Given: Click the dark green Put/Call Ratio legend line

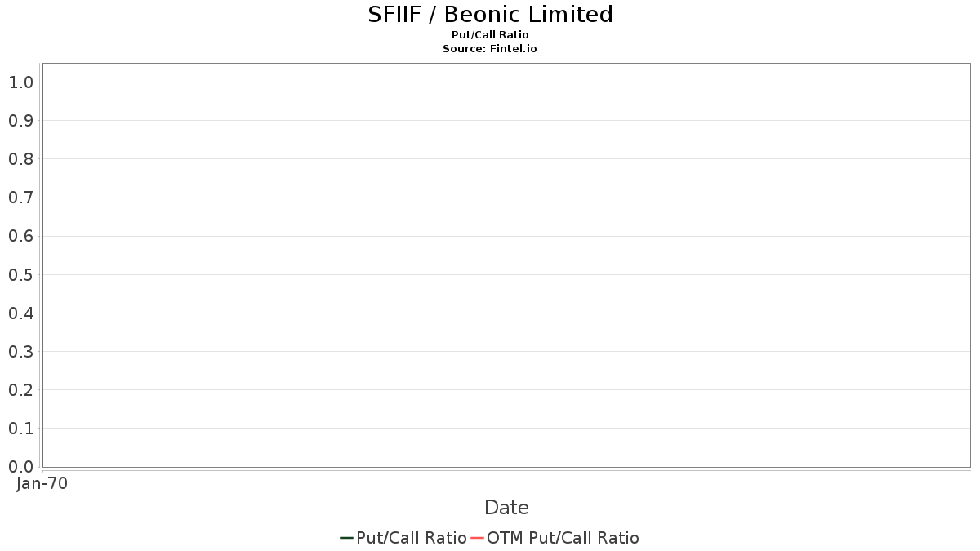Looking at the screenshot, I should [x=346, y=538].
